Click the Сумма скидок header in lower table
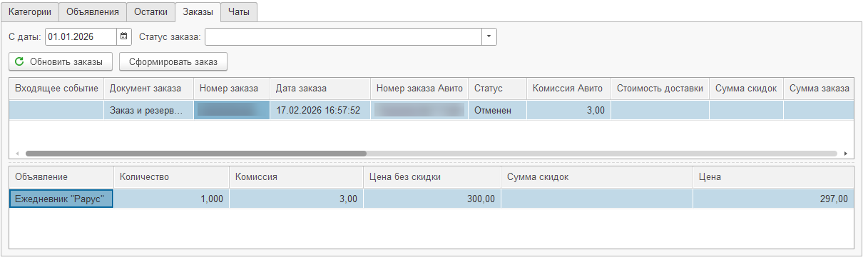This screenshot has width=868, height=260. point(597,177)
